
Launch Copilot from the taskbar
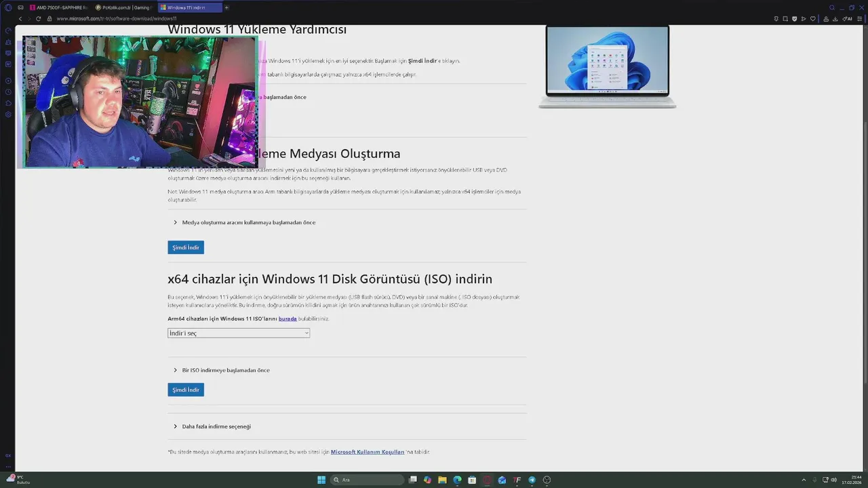tap(427, 480)
